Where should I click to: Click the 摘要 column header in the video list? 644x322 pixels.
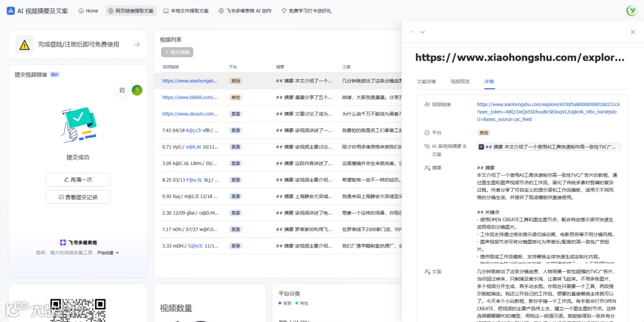[280, 67]
